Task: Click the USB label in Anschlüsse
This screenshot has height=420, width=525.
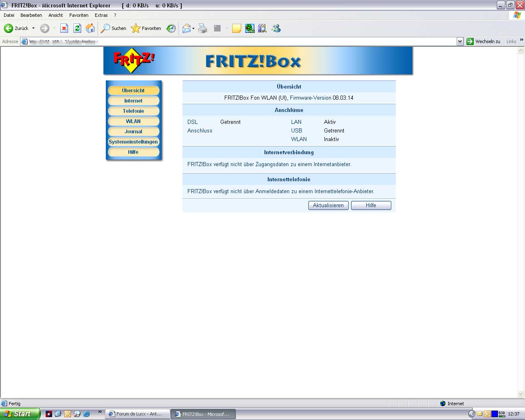Action: pos(297,131)
